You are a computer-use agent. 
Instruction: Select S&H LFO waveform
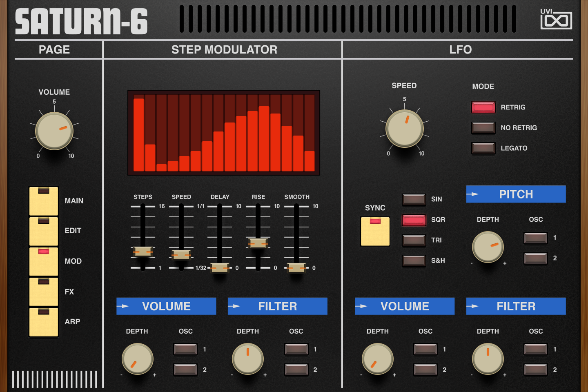(x=414, y=261)
